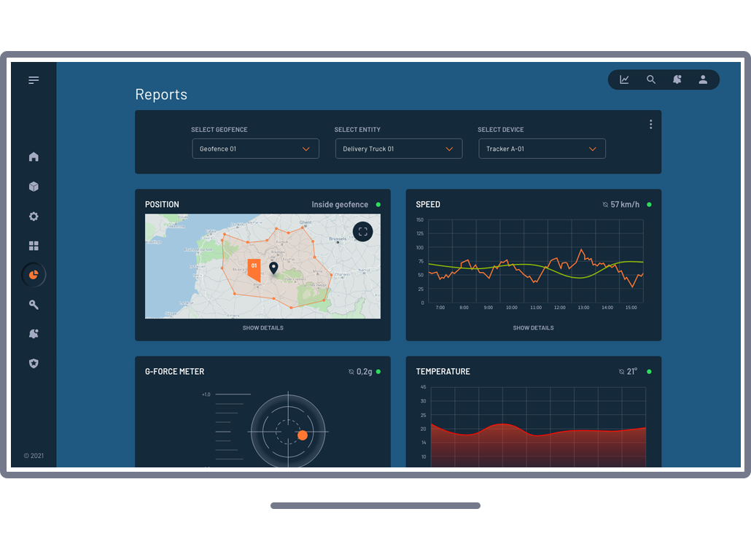Image resolution: width=751 pixels, height=560 pixels.
Task: Expand the Geofence 01 dropdown
Action: click(x=255, y=149)
